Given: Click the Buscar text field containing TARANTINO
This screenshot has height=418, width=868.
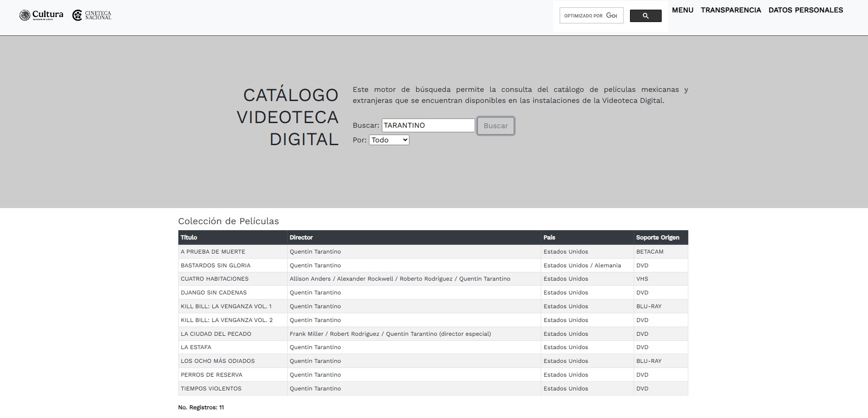Looking at the screenshot, I should coord(428,125).
